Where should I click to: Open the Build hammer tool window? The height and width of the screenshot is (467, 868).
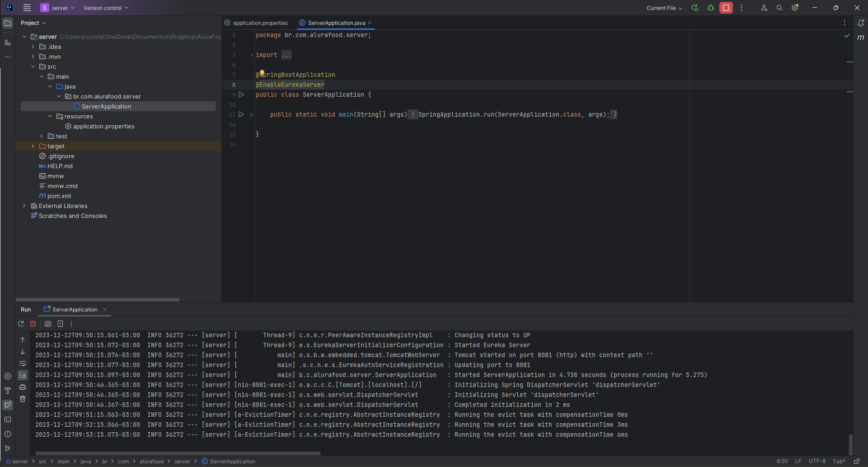[x=8, y=391]
